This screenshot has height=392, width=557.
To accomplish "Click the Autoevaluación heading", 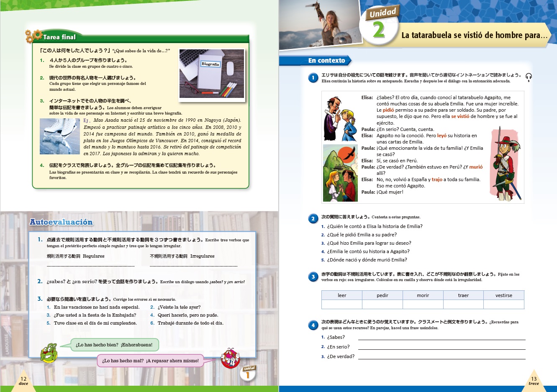I will 61,222.
